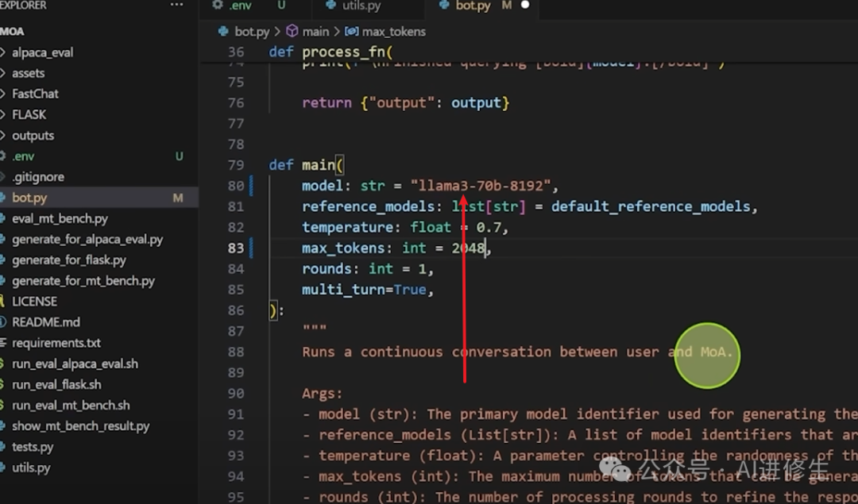Open tests.py file

click(x=33, y=447)
